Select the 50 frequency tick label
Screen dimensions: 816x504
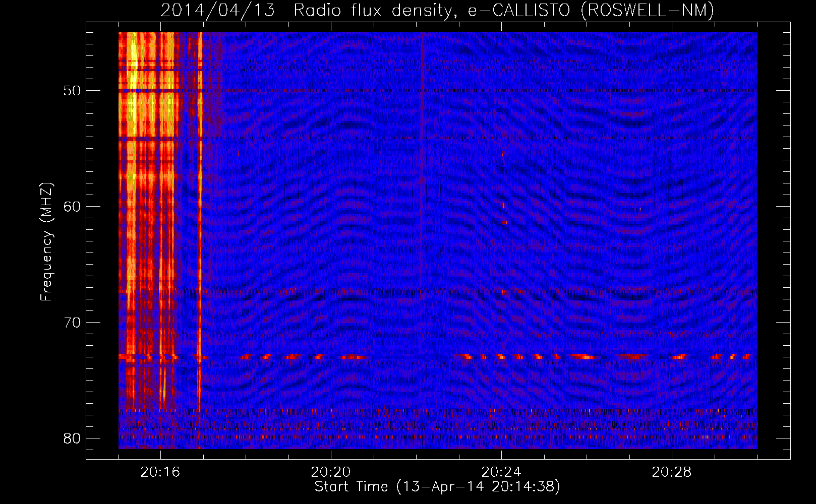coord(73,91)
